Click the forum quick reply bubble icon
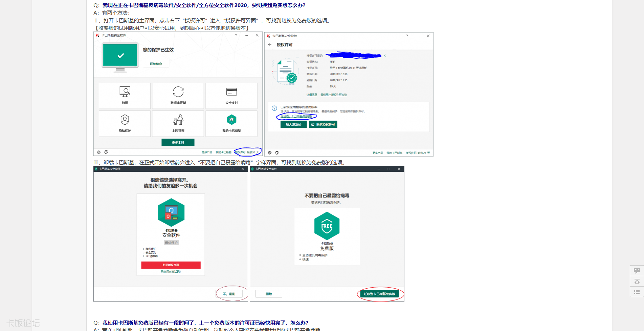This screenshot has width=644, height=331. click(x=637, y=271)
